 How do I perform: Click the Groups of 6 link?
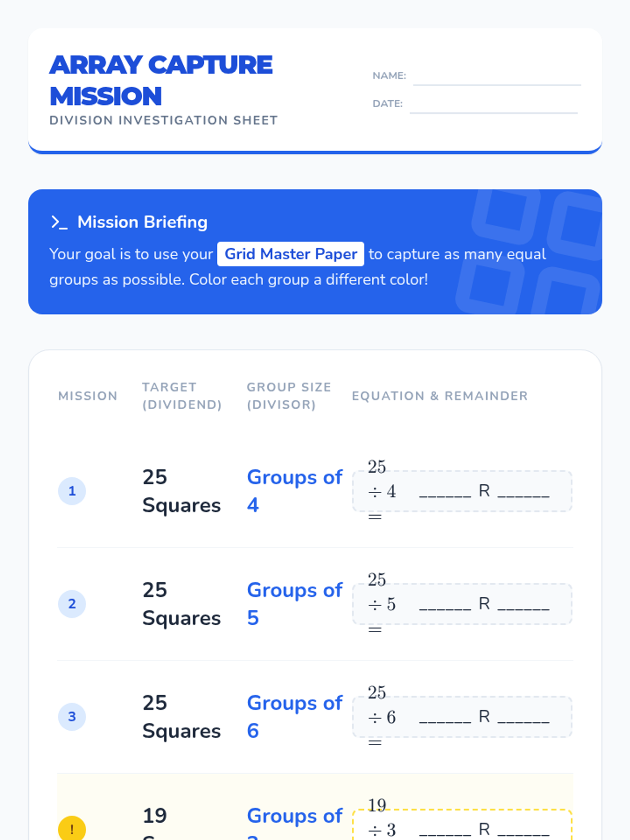click(295, 717)
